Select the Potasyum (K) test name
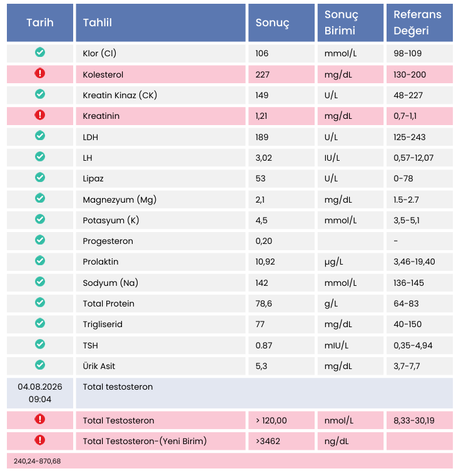The image size is (466, 476). (111, 220)
